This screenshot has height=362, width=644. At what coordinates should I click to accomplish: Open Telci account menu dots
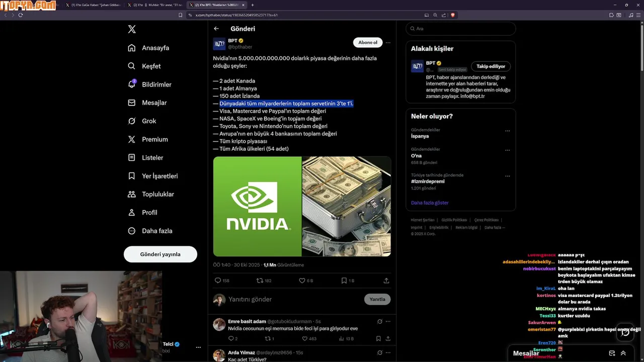[198, 347]
